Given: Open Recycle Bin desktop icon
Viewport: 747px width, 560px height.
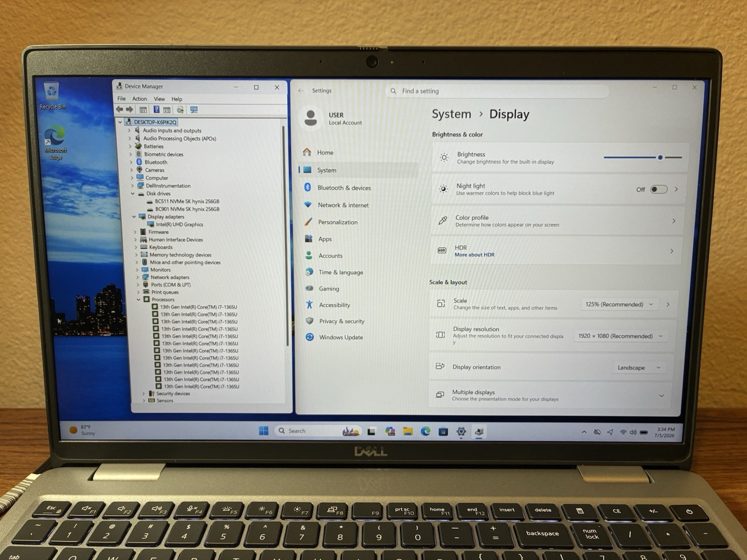Looking at the screenshot, I should pos(52,96).
